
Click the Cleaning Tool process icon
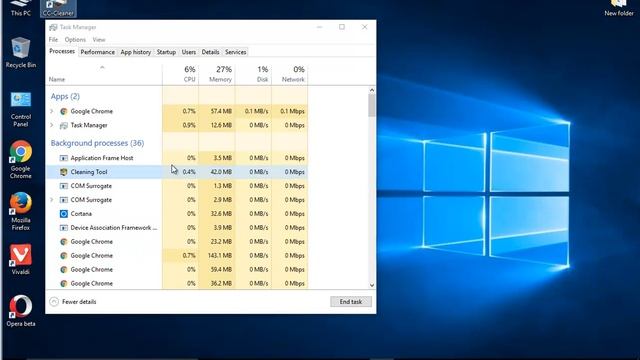[64, 172]
